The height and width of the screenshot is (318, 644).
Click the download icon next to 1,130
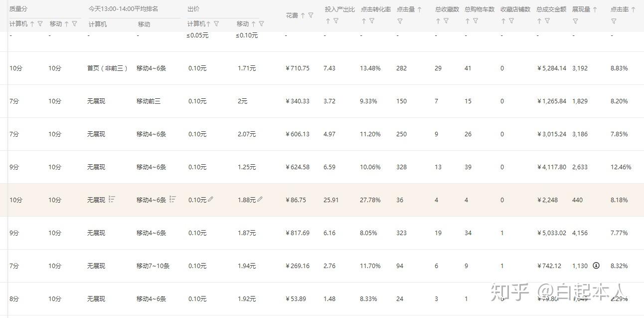(x=596, y=266)
